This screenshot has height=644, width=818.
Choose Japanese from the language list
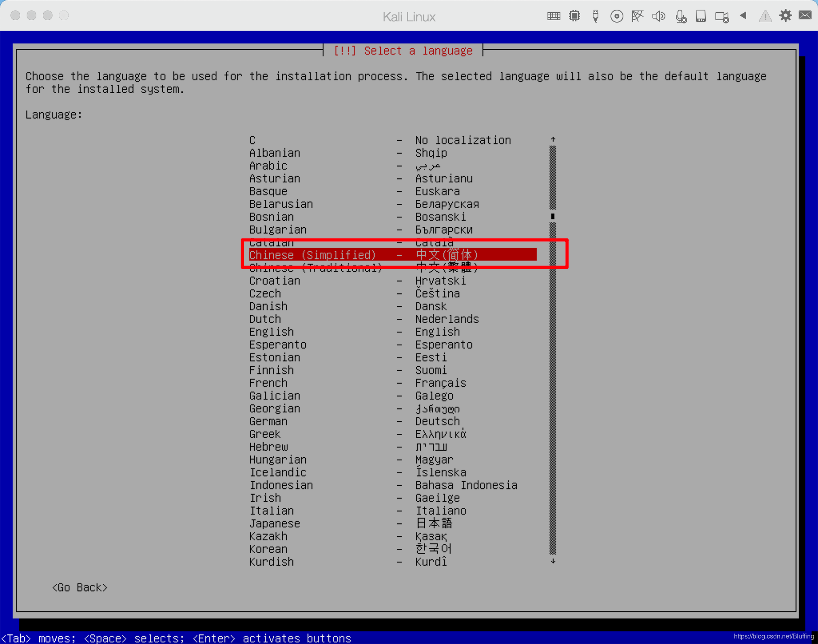275,523
